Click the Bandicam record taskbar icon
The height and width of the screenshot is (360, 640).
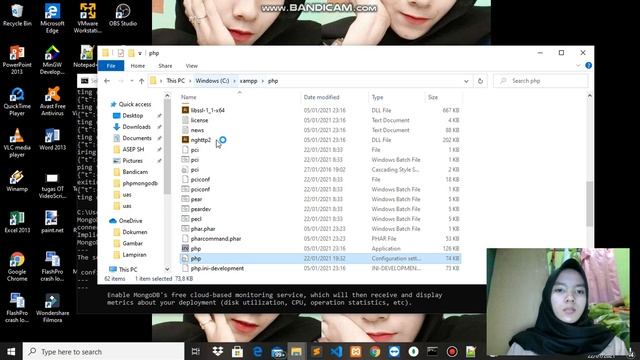pos(452,351)
